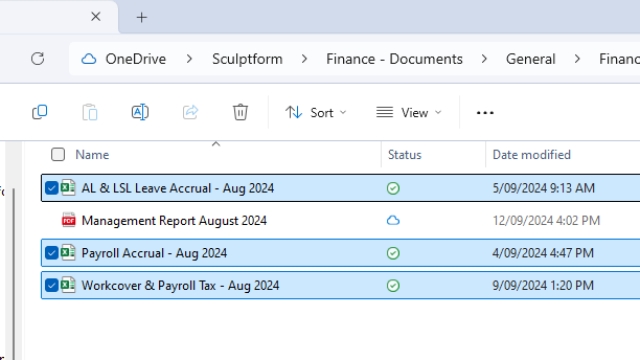
Task: Click the OneDrive cloud icon in the breadcrumb
Action: pos(89,59)
